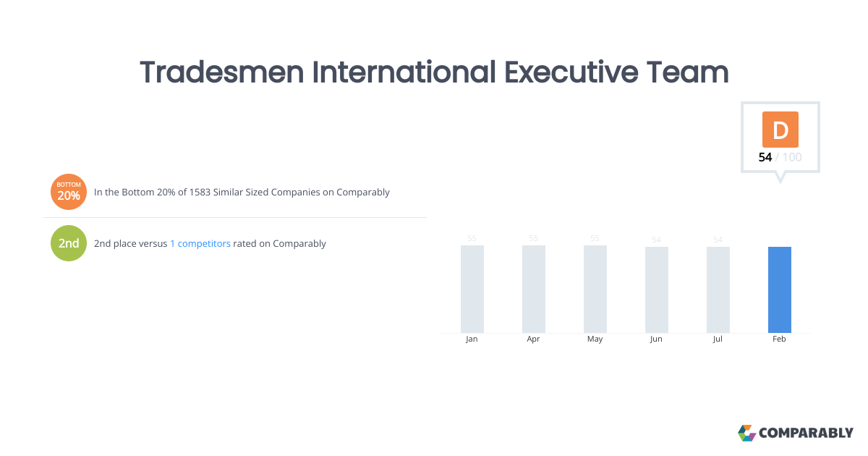868x456 pixels.
Task: Click the 2nd place versus competitors text
Action: [210, 244]
